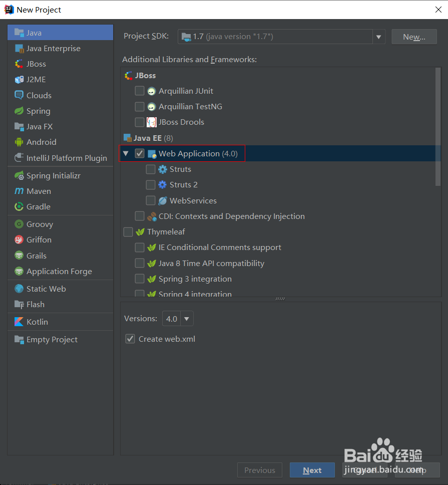Click the Groovy icon
Viewport: 448px width, 485px height.
tap(19, 224)
